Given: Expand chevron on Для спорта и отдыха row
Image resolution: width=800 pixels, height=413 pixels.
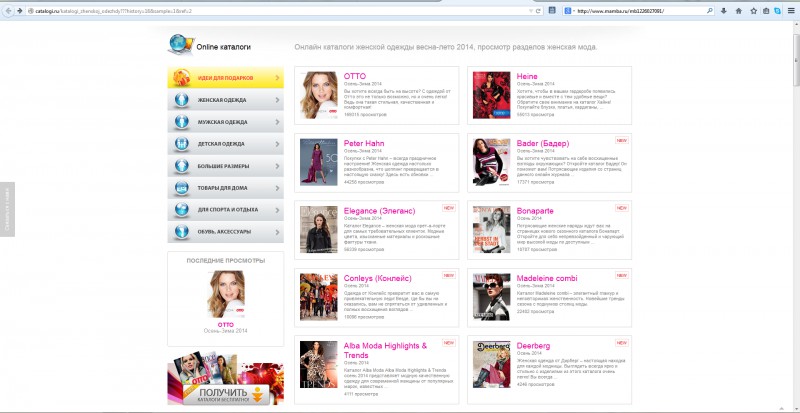Looking at the screenshot, I should [277, 209].
